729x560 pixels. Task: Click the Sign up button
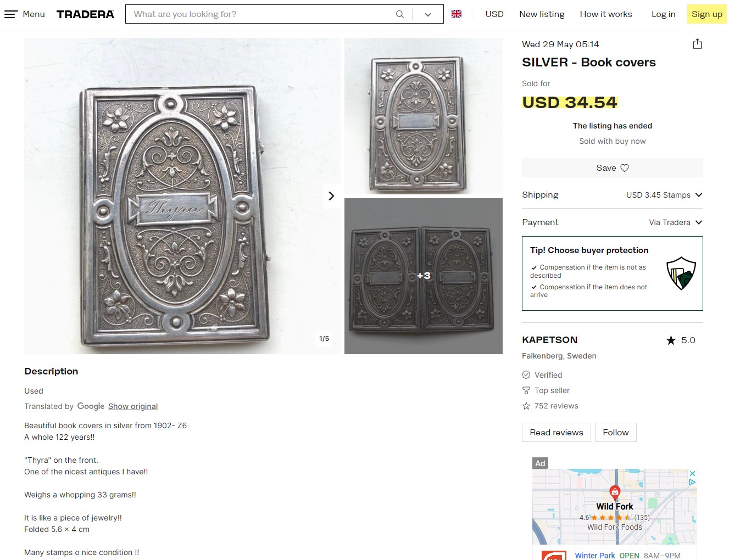706,14
